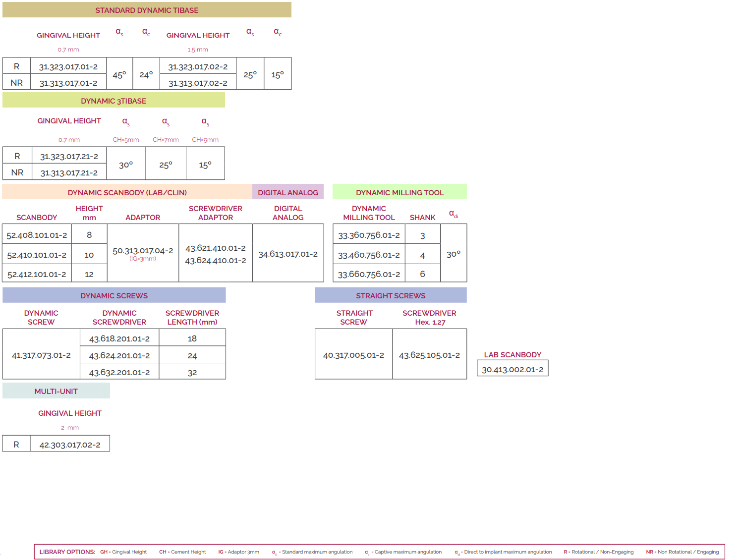The width and height of the screenshot is (742, 560).
Task: Select scanbody code 52.410.101.01-2
Action: [37, 255]
